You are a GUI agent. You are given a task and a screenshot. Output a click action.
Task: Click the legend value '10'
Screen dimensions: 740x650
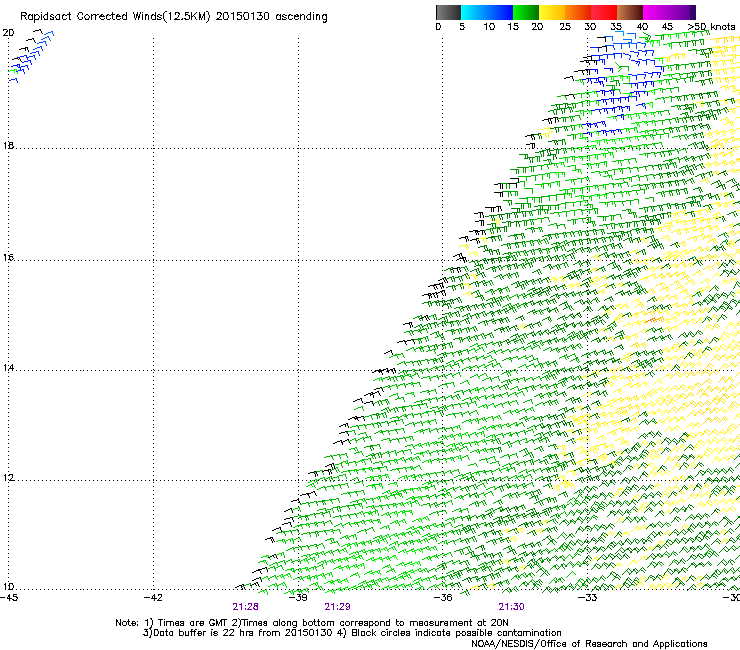click(489, 27)
